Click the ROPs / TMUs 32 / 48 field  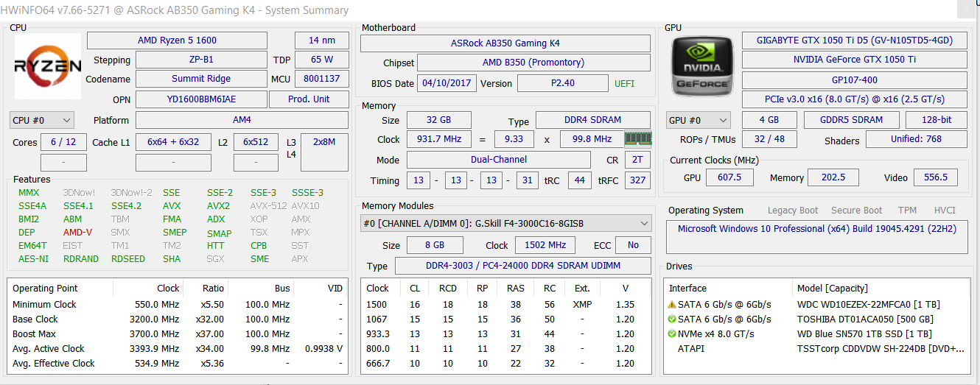pyautogui.click(x=769, y=139)
